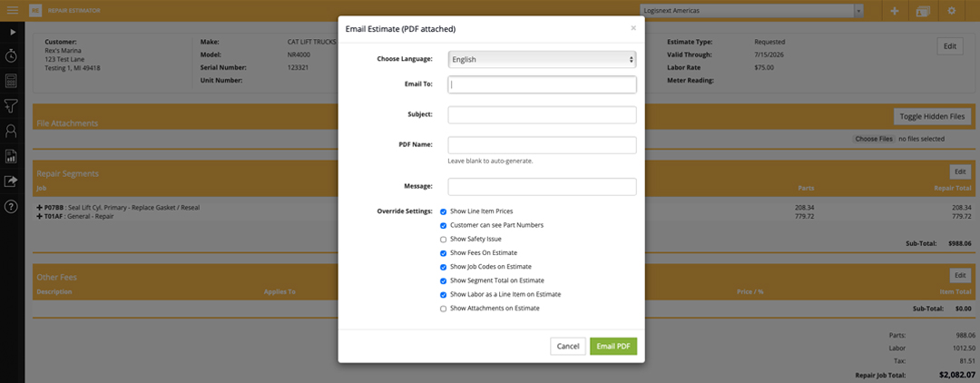The image size is (980, 383).
Task: Click the Sub-Total $988.06 value
Action: coord(959,243)
